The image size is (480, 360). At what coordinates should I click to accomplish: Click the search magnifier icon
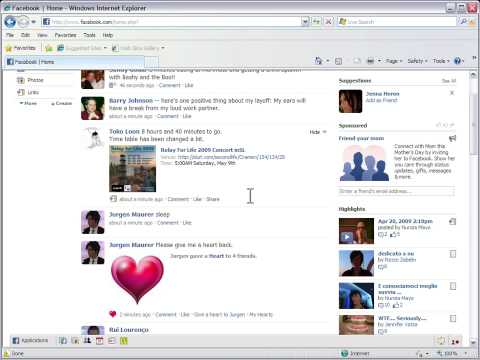(464, 22)
